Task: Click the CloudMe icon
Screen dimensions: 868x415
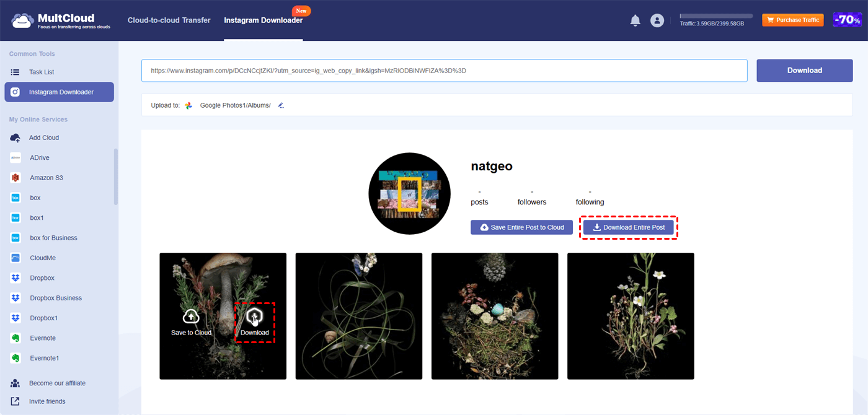Action: [x=15, y=258]
